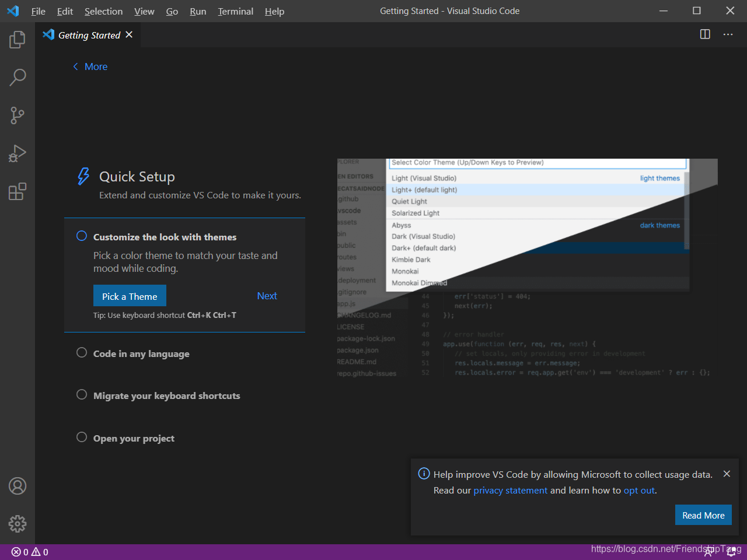
Task: Open the Run and Debug view
Action: tap(18, 153)
